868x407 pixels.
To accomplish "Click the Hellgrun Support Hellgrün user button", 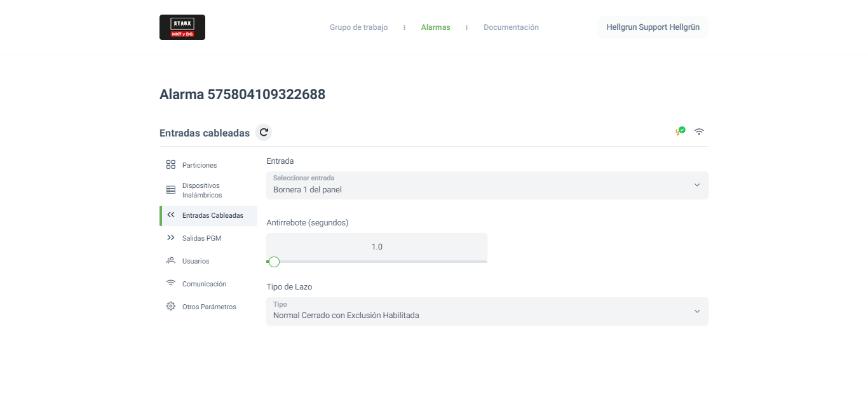I will [x=653, y=27].
